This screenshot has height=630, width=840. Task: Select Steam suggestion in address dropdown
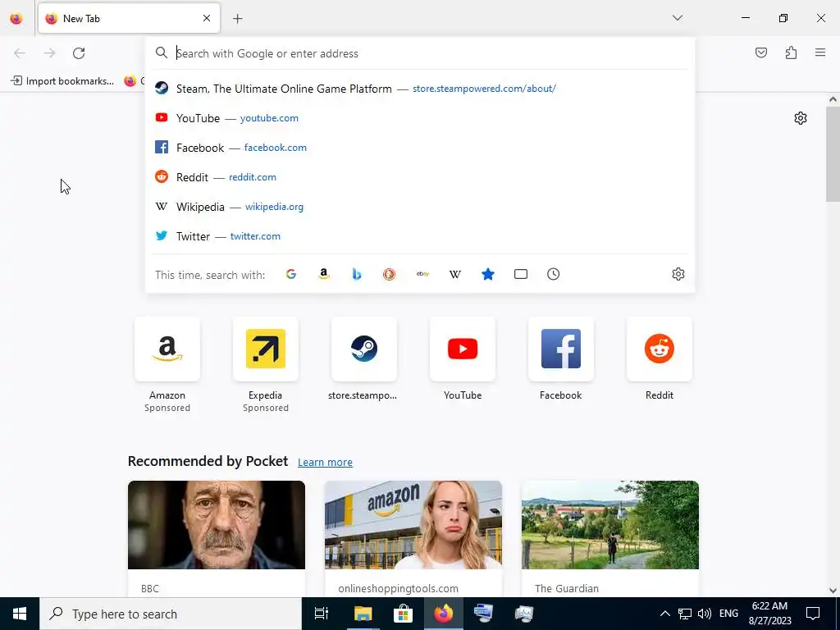(420, 89)
